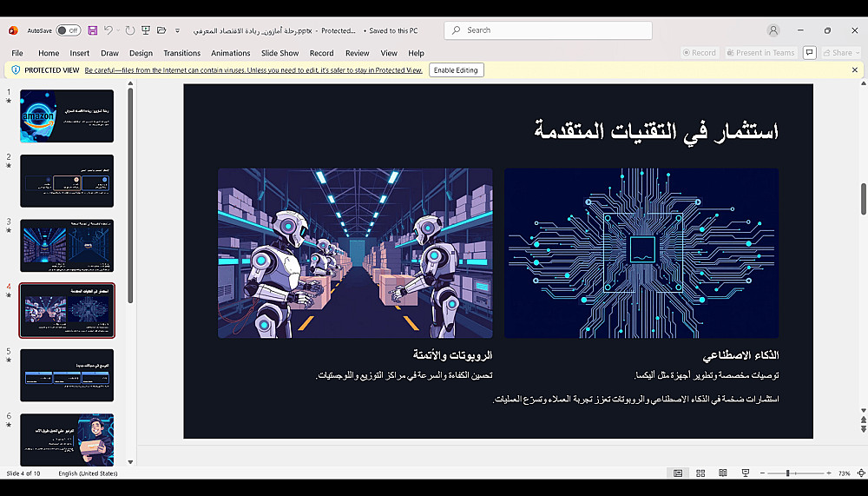Open the Help tab
The width and height of the screenshot is (868, 496).
pyautogui.click(x=417, y=53)
